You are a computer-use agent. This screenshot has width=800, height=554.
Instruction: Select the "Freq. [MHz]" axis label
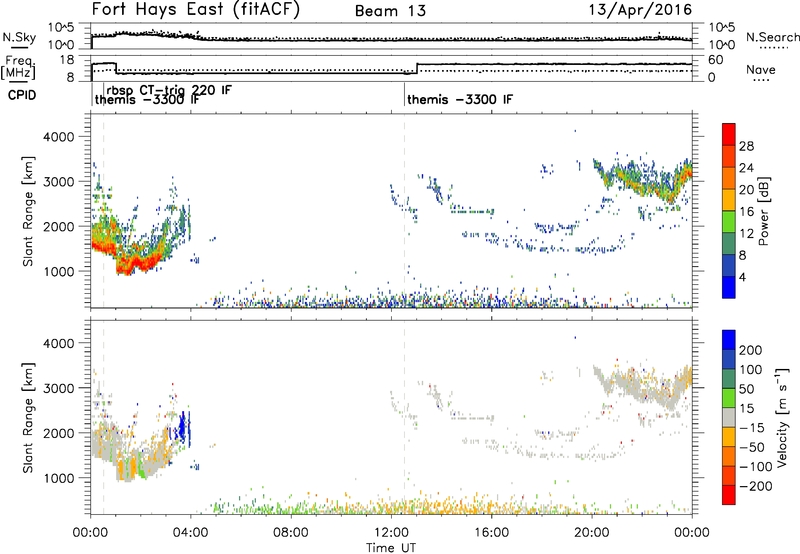pyautogui.click(x=18, y=68)
